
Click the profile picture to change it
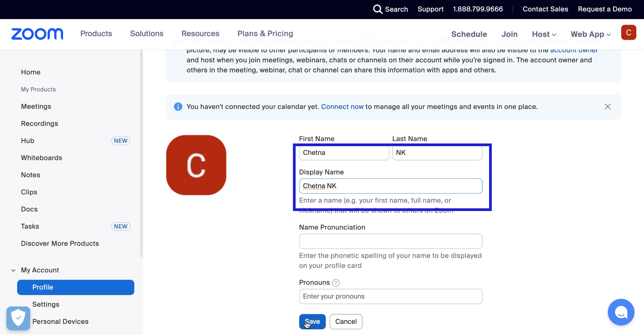pos(196,165)
